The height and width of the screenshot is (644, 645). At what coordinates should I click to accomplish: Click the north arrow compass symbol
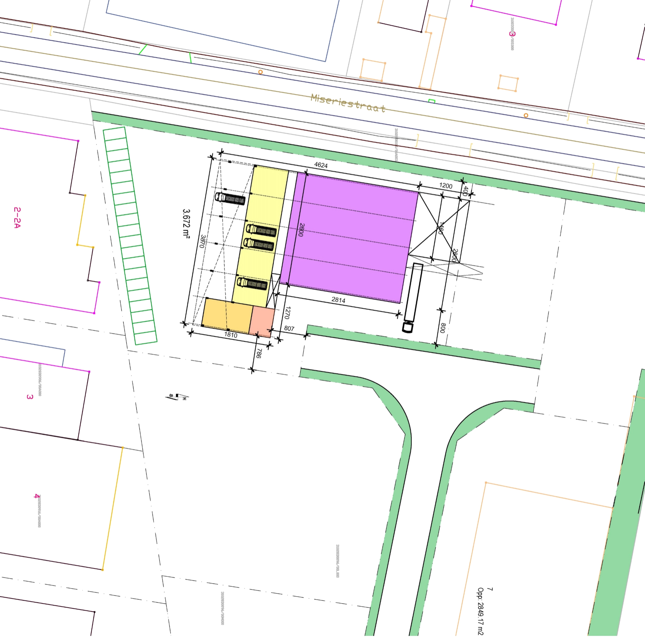(177, 397)
